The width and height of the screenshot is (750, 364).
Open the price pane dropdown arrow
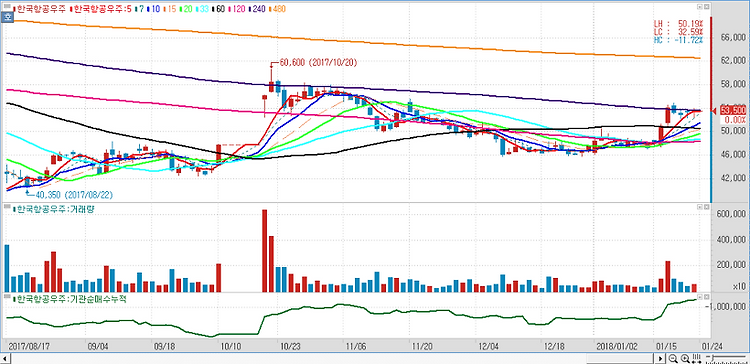(x=700, y=8)
